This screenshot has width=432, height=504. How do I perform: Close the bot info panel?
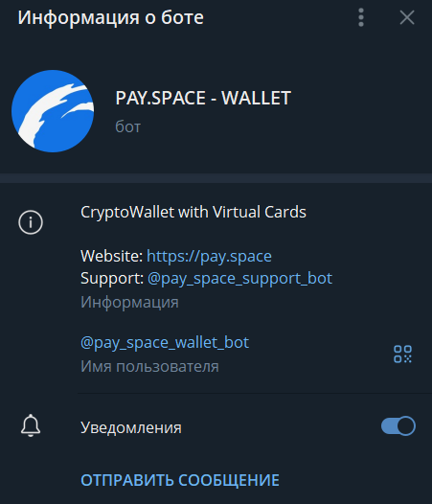(x=407, y=17)
